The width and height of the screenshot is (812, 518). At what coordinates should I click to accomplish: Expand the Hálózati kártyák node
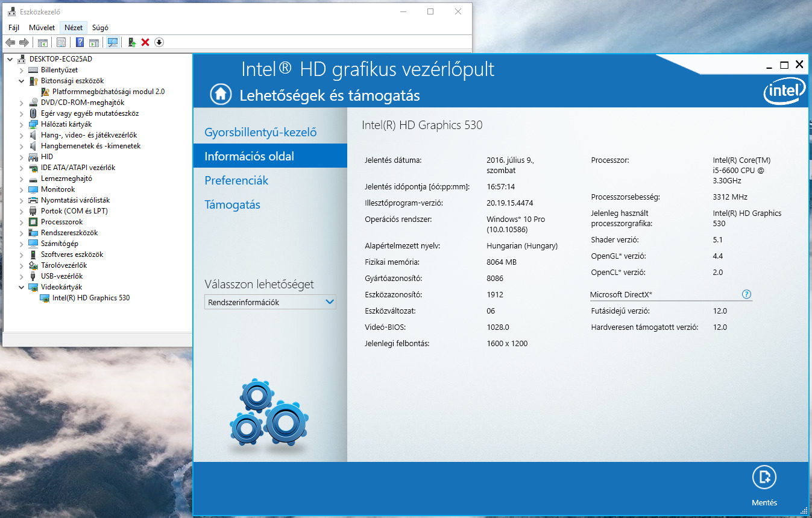tap(22, 124)
